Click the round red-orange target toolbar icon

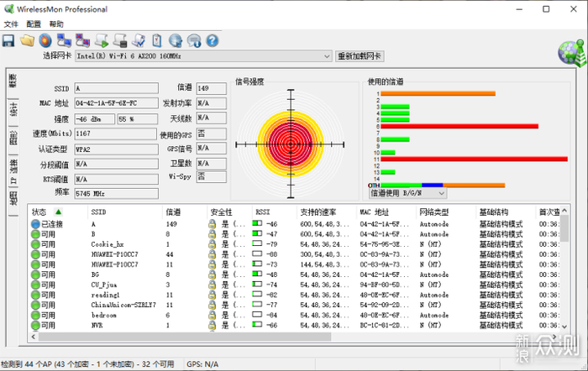pos(45,39)
